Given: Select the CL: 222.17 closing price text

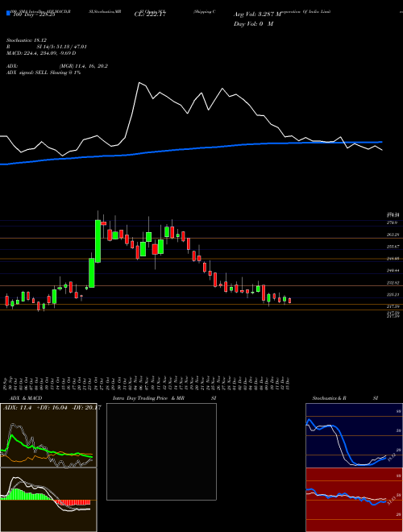Looking at the screenshot, I should pos(150,15).
